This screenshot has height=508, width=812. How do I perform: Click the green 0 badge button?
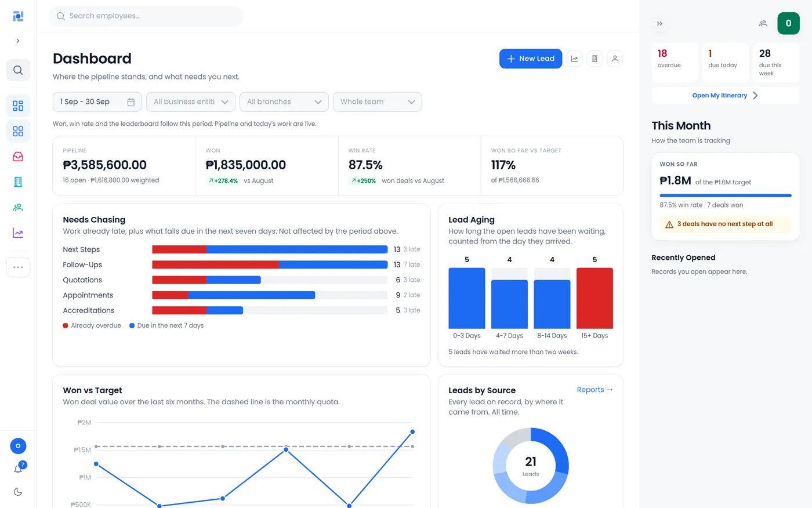pyautogui.click(x=788, y=23)
